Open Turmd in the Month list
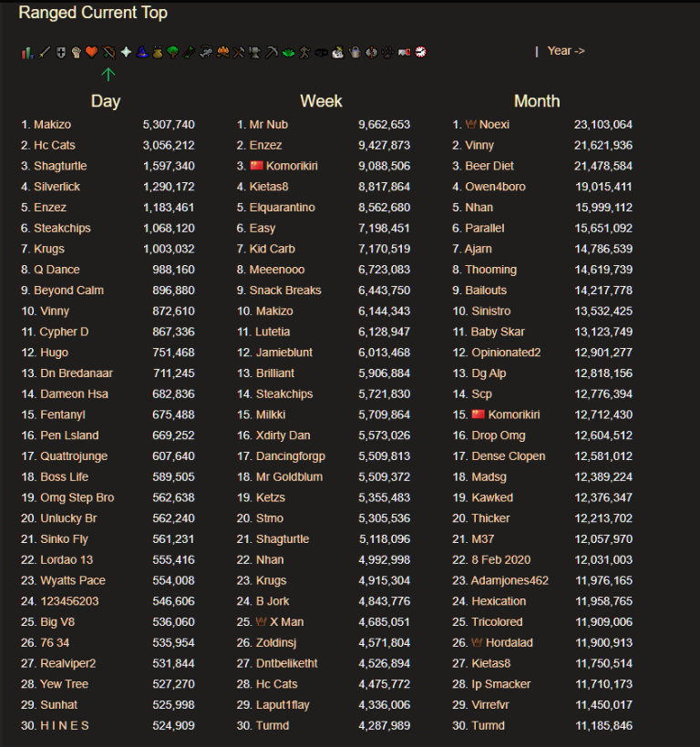Image resolution: width=700 pixels, height=747 pixels. (488, 725)
